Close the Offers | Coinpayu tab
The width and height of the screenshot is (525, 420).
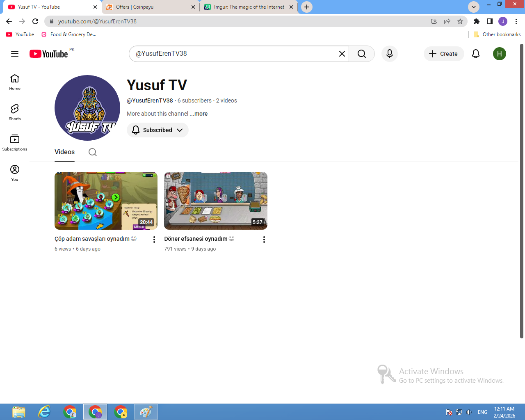coord(193,7)
